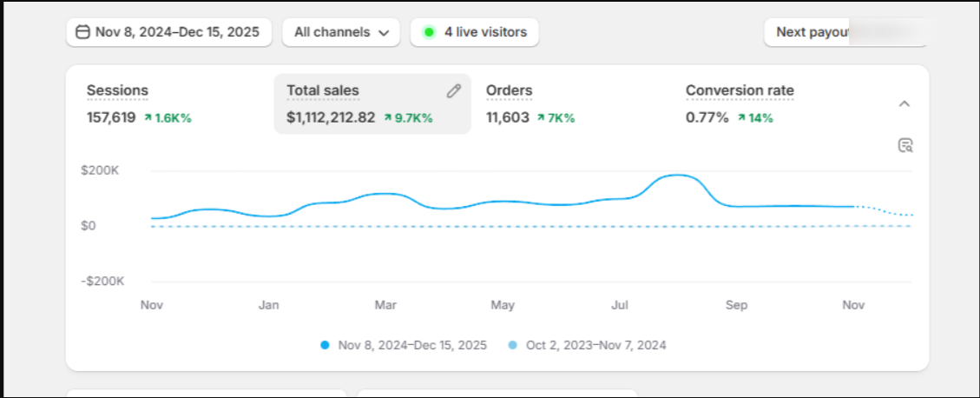Open the 4 live visitors view
This screenshot has height=398, width=980.
pyautogui.click(x=474, y=32)
